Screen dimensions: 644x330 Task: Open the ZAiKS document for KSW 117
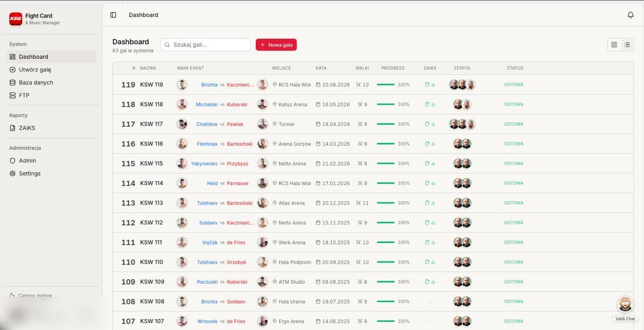(x=427, y=124)
